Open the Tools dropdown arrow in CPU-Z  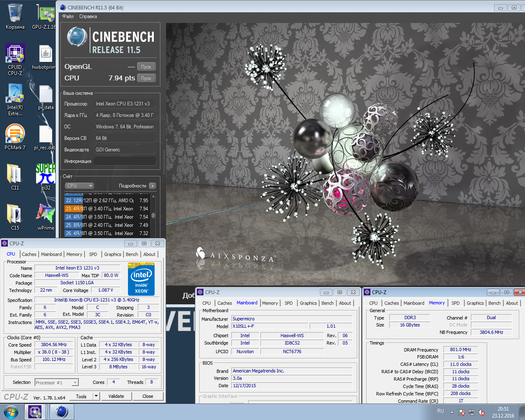[x=96, y=396]
